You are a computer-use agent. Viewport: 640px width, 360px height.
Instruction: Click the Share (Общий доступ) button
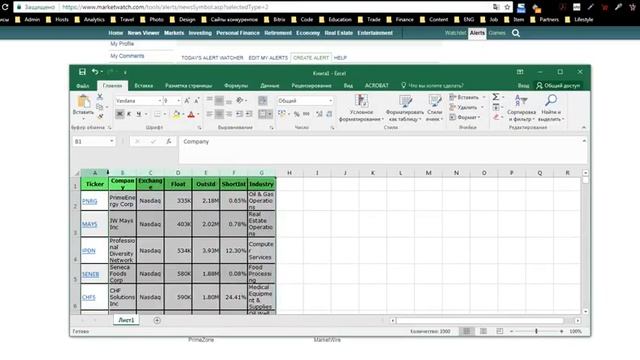pyautogui.click(x=558, y=86)
